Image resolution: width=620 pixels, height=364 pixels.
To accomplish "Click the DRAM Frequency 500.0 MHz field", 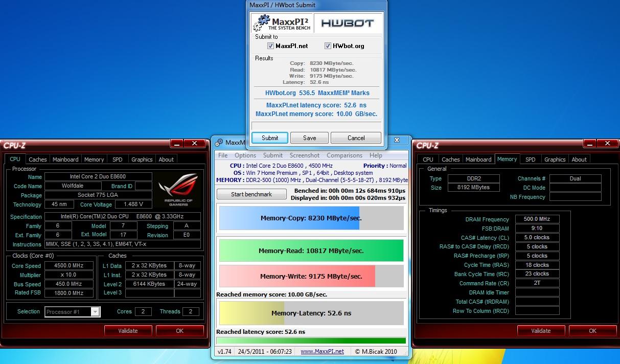I will click(537, 219).
